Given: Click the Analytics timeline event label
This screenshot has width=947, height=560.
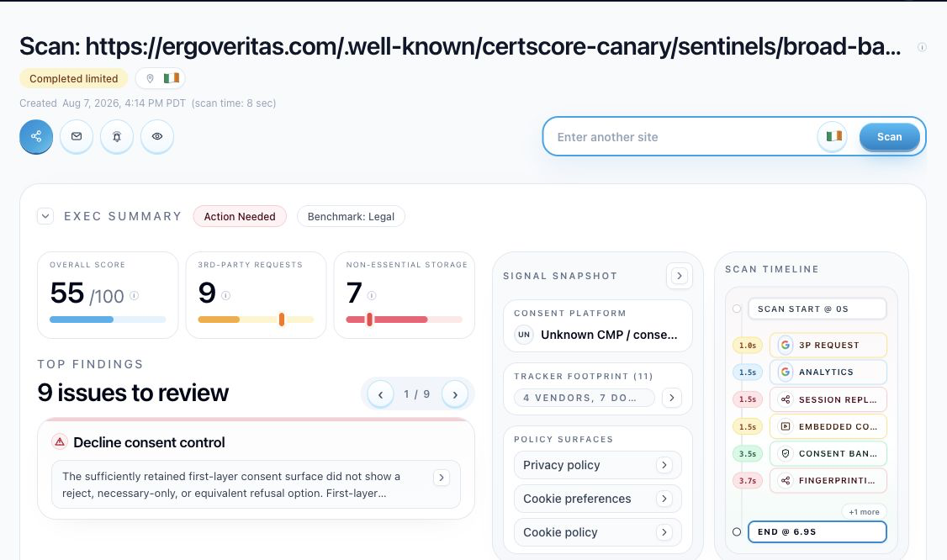Looking at the screenshot, I should pos(826,372).
